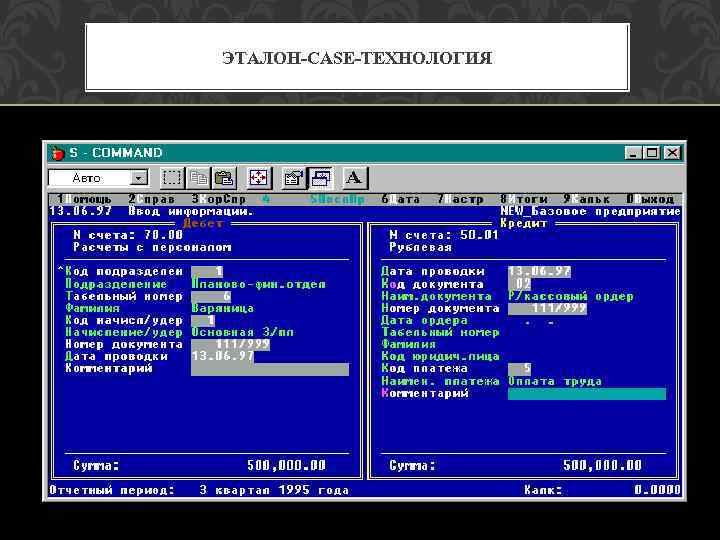
Task: Click the Font 'A' toolbar icon
Action: click(x=354, y=178)
